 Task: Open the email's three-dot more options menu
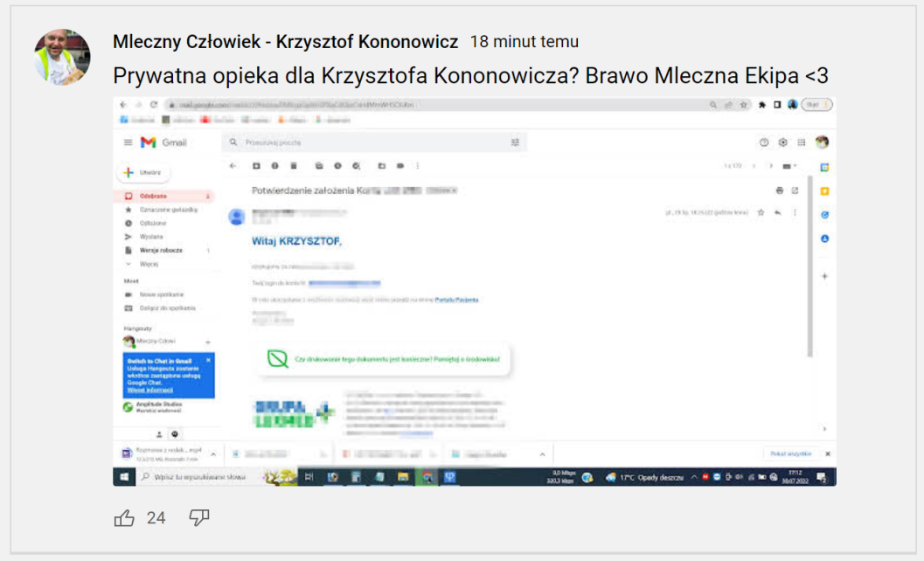[795, 212]
